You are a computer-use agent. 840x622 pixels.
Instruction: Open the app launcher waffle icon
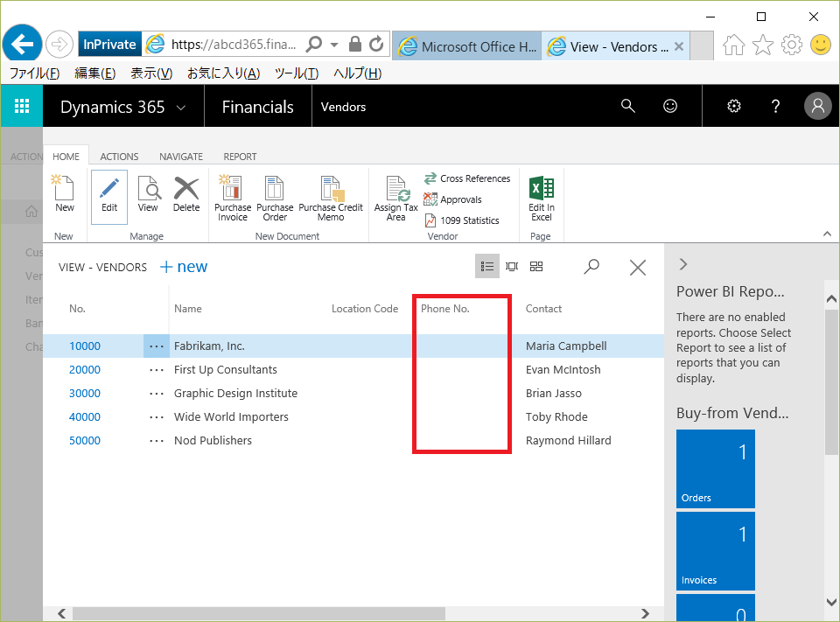pos(21,106)
